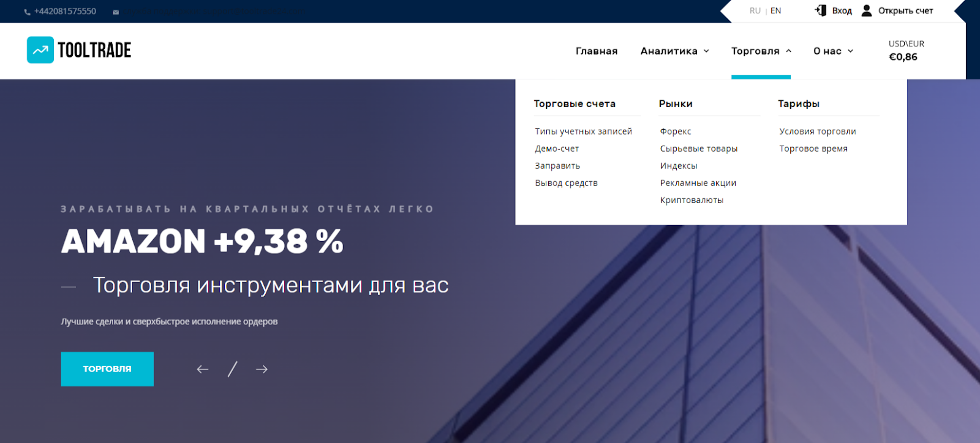This screenshot has width=980, height=443.
Task: Switch language to RU
Action: [x=755, y=11]
